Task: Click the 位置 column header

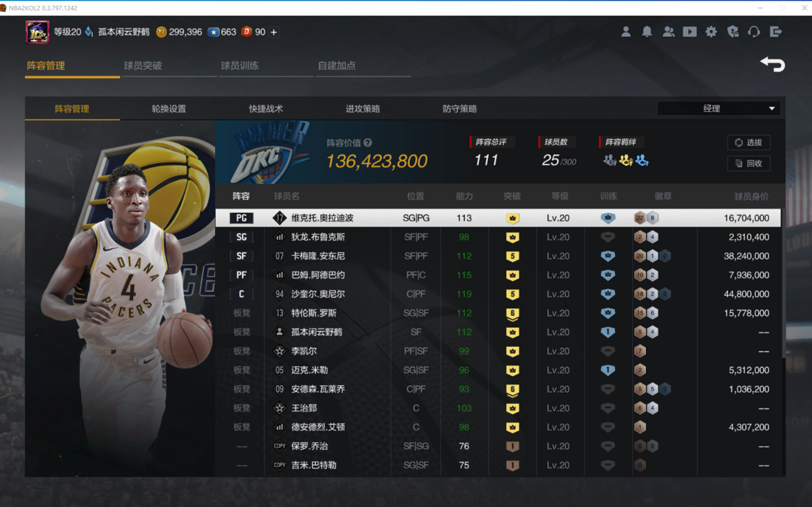Action: coord(415,196)
